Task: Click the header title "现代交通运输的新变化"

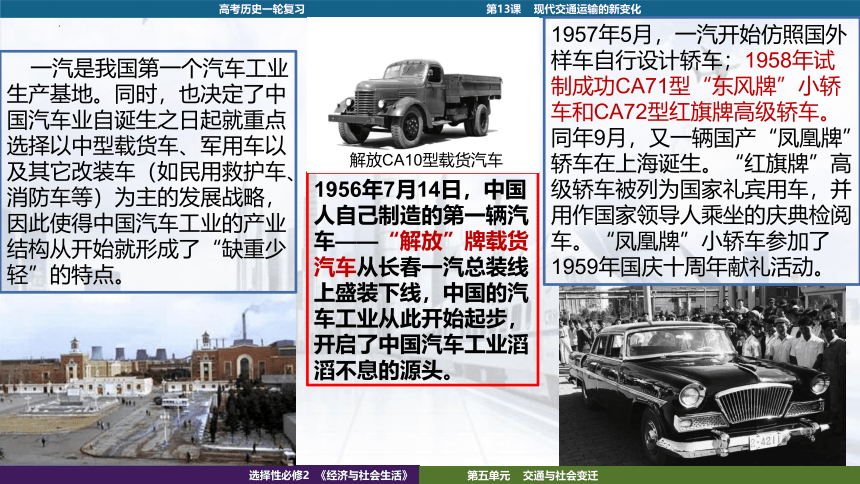Action: [587, 9]
